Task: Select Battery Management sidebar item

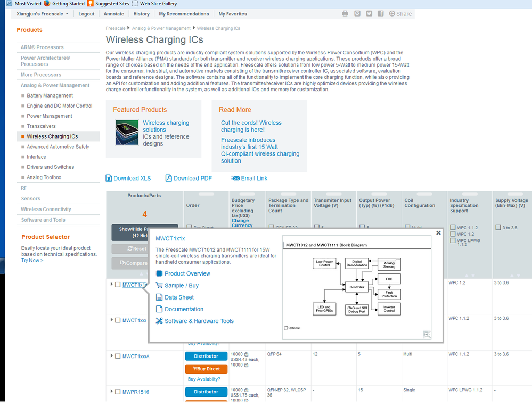Action: pos(50,96)
